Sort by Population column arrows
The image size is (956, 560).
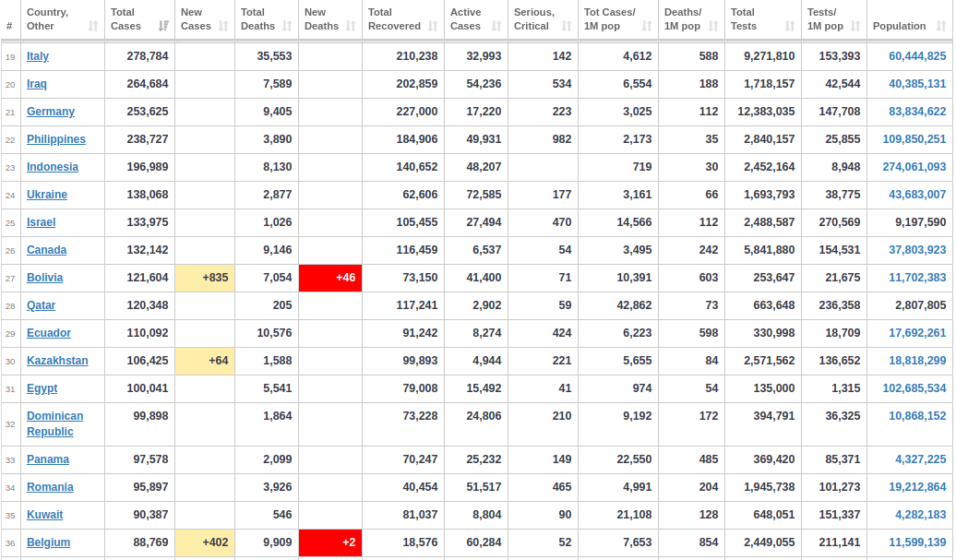click(x=941, y=26)
